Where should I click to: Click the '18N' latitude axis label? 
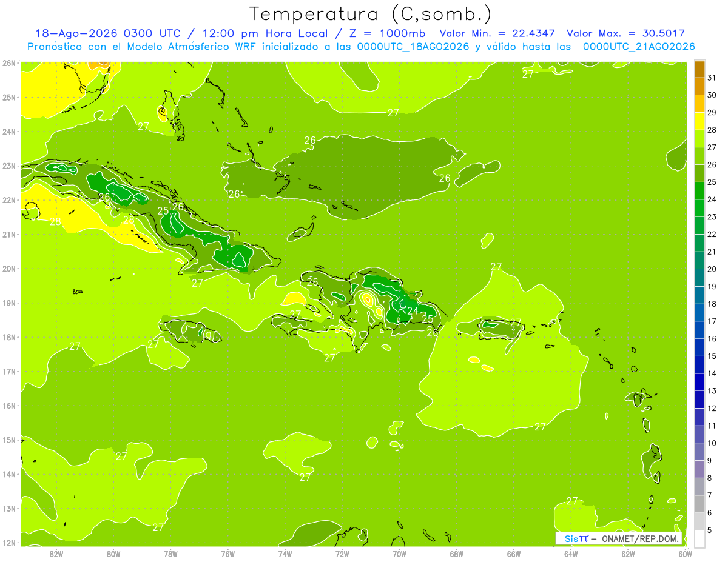(8, 337)
